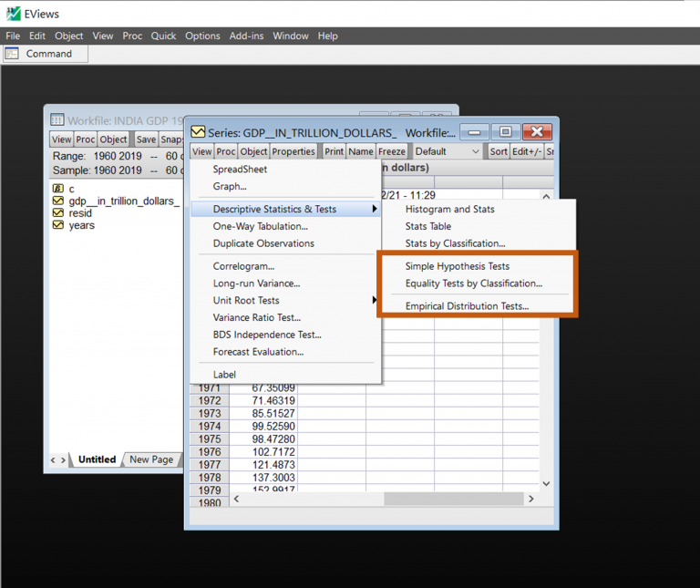Choose BDS Independence Test... menu entry
This screenshot has width=700, height=588.
(x=285, y=335)
